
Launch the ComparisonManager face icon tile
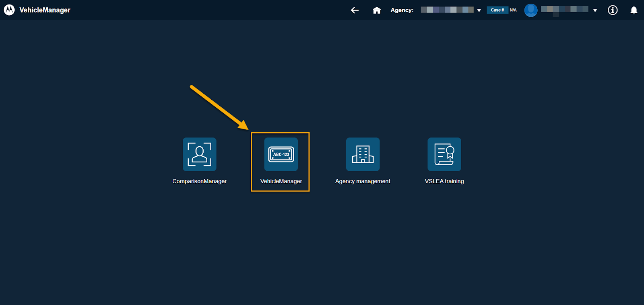click(200, 154)
